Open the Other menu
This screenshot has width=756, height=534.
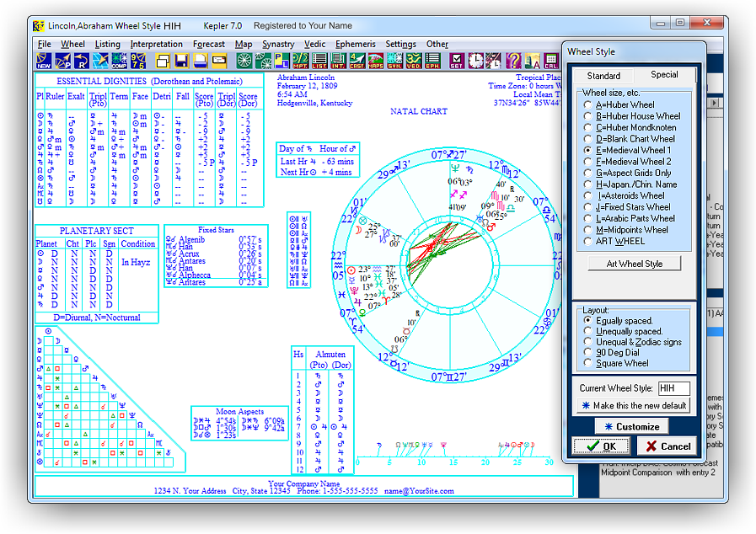437,44
